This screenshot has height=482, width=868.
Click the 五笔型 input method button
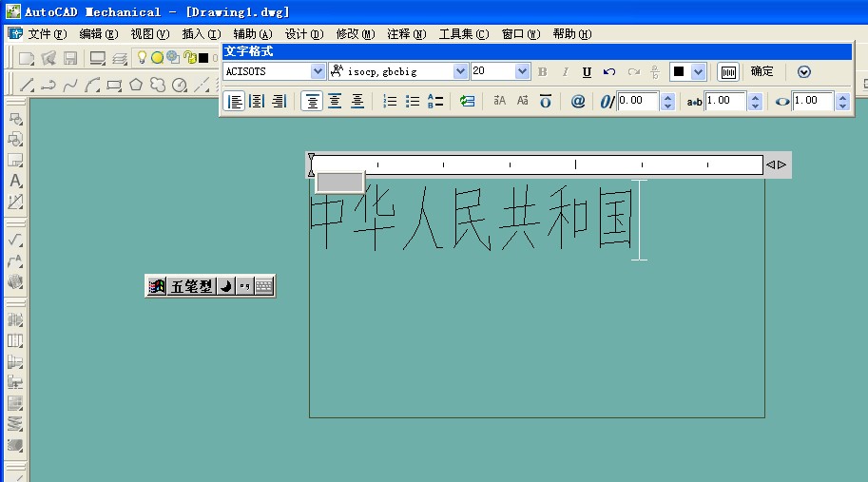tap(191, 286)
